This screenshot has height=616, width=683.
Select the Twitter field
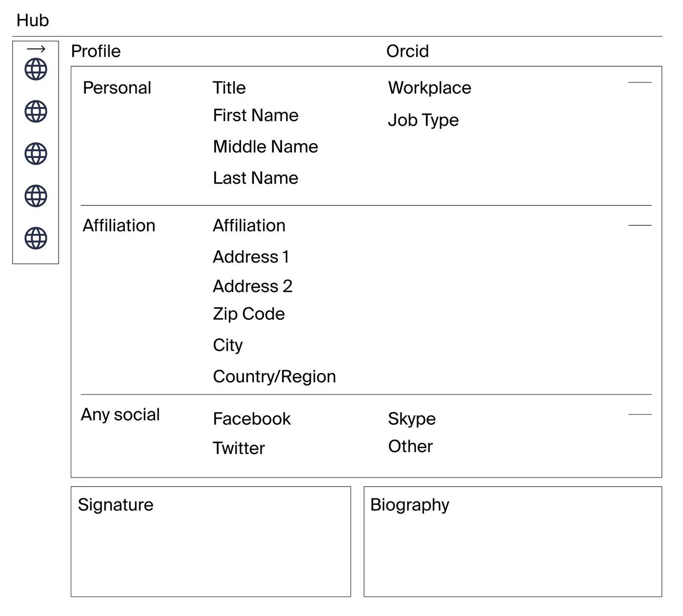(239, 448)
